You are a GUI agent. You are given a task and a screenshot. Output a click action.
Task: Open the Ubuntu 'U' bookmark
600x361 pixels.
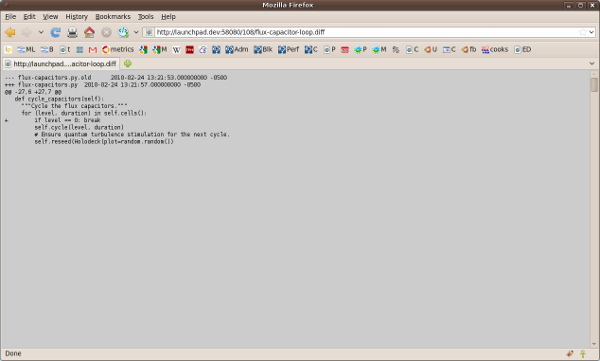click(430, 49)
